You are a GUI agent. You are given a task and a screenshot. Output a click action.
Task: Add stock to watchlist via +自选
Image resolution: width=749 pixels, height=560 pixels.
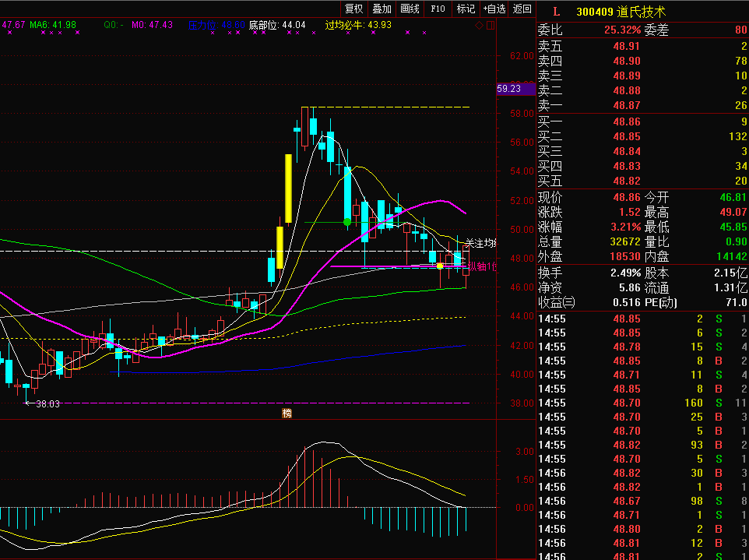494,9
